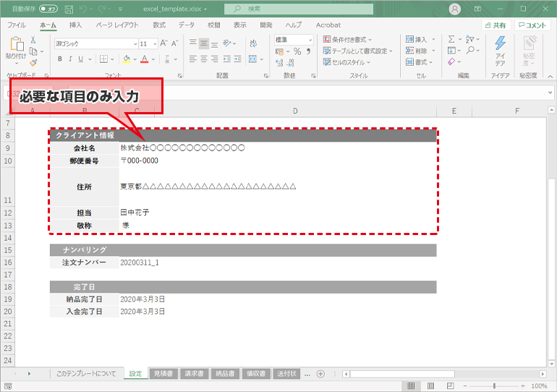Viewport: 557px width, 392px height.
Task: Apply the red font color
Action: (x=144, y=59)
